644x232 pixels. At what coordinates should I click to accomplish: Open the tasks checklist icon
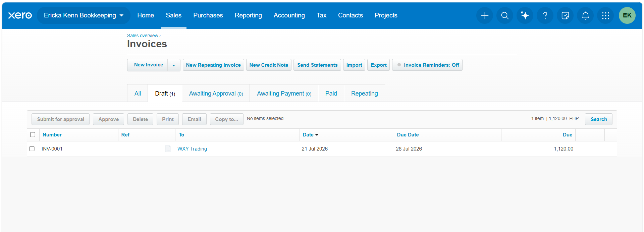[x=565, y=15]
